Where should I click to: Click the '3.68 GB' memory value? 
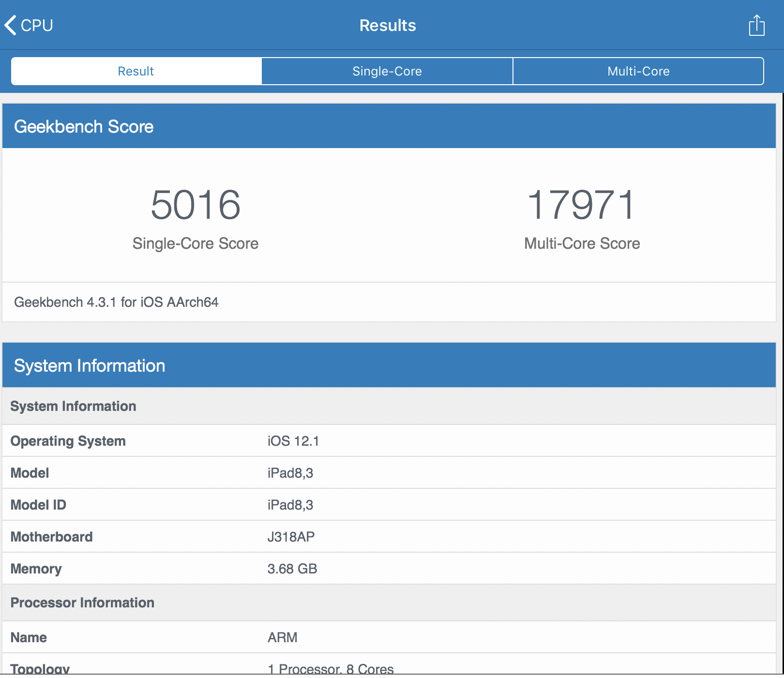292,569
